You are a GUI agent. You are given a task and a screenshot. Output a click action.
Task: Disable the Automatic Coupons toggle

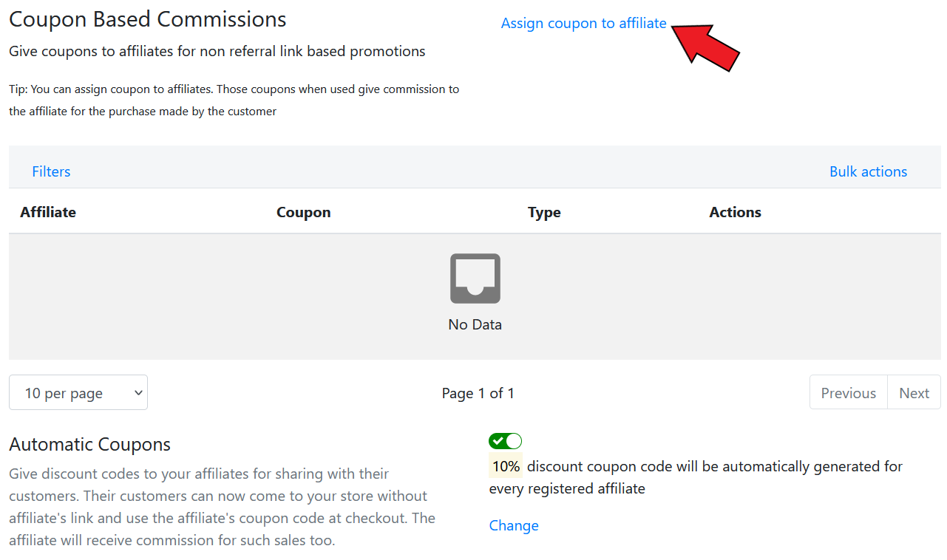pyautogui.click(x=506, y=441)
